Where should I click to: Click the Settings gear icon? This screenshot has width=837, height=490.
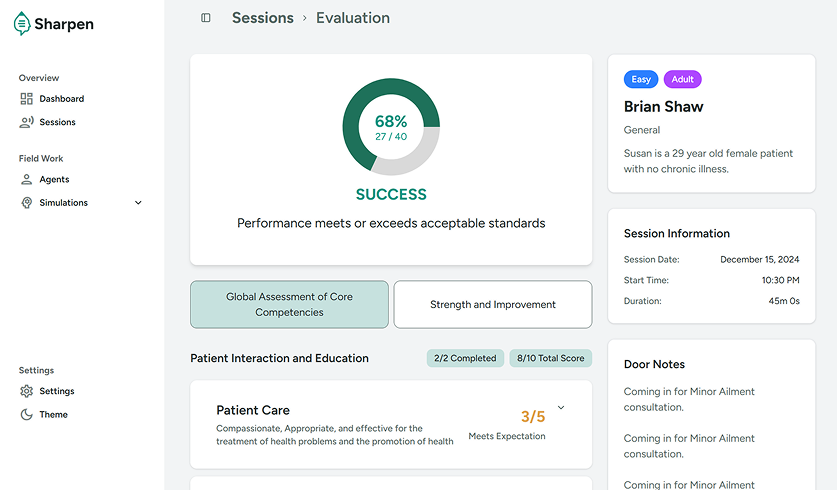click(27, 391)
